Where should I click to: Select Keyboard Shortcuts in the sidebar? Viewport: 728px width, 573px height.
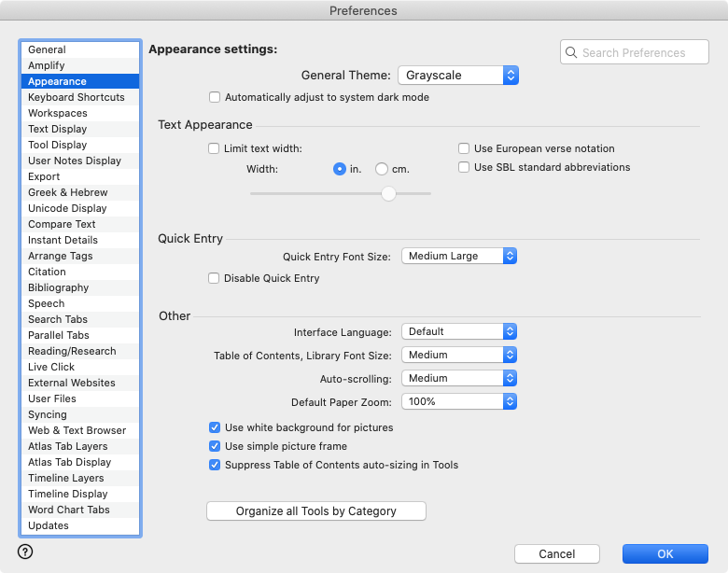77,97
